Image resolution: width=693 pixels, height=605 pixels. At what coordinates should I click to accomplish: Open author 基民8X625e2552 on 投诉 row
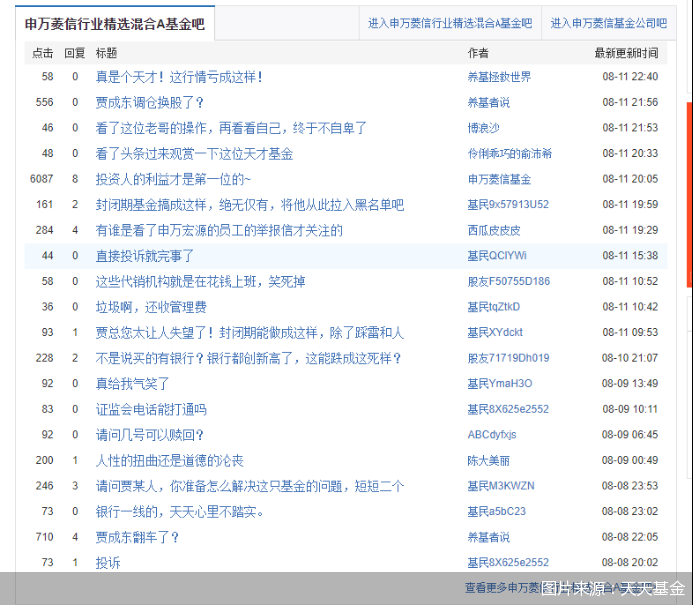click(508, 563)
